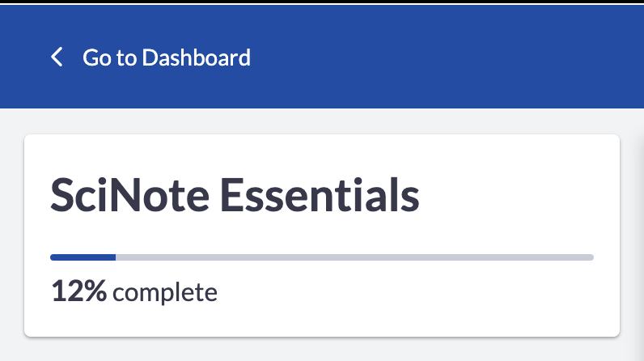
Task: Click the midpoint of the progress bar
Action: (322, 257)
